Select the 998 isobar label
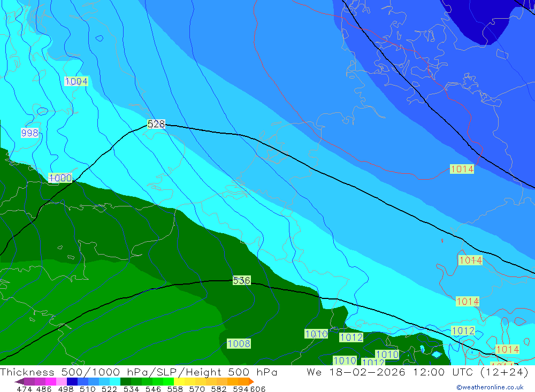Screen dimensions: 535x392 click(x=29, y=133)
